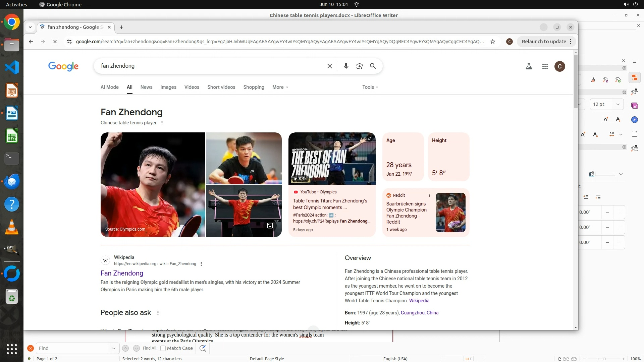The image size is (644, 362).
Task: Bookmark this page with star icon
Action: click(x=493, y=42)
